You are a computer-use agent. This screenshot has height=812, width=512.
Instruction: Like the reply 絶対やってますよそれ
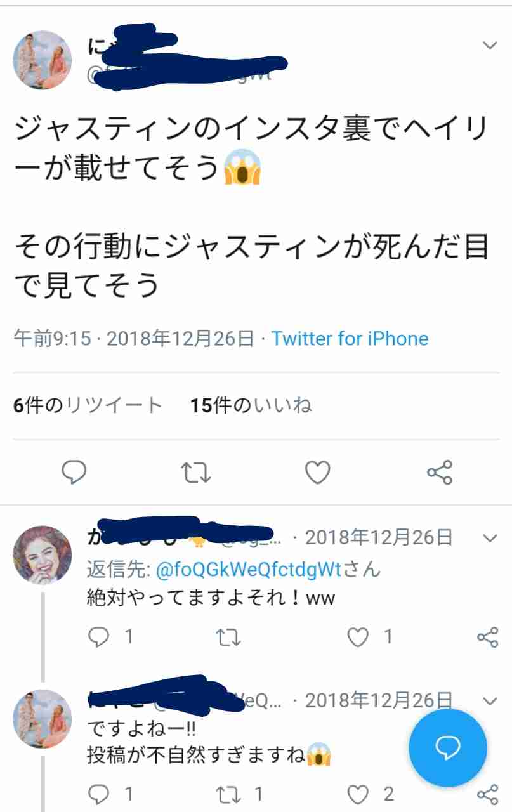(358, 637)
